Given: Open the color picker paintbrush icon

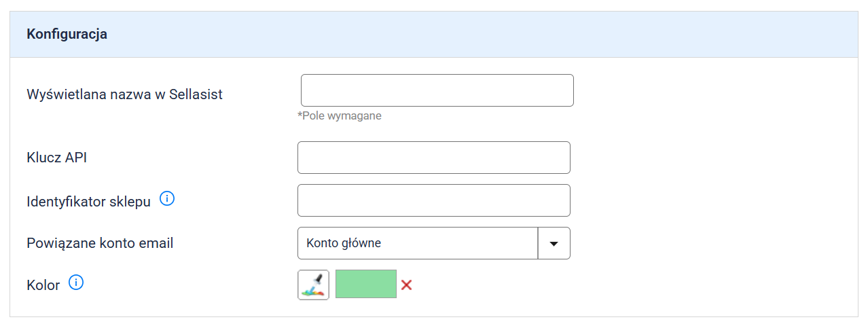Looking at the screenshot, I should [x=313, y=285].
